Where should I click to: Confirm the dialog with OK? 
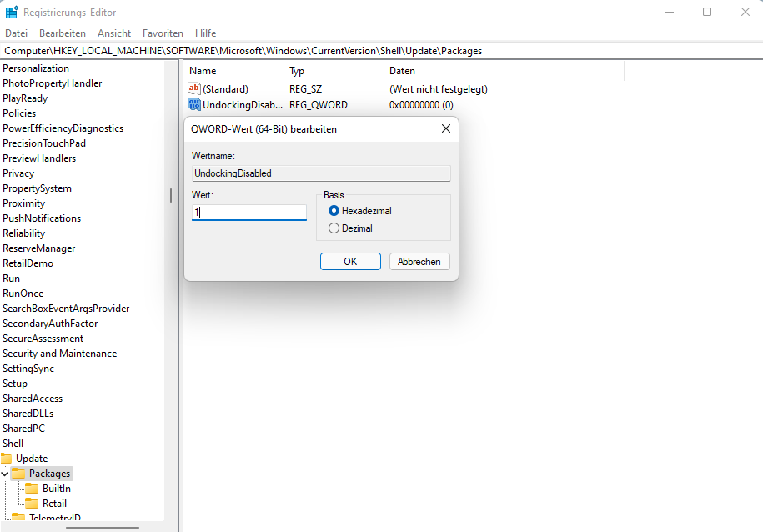click(x=350, y=261)
